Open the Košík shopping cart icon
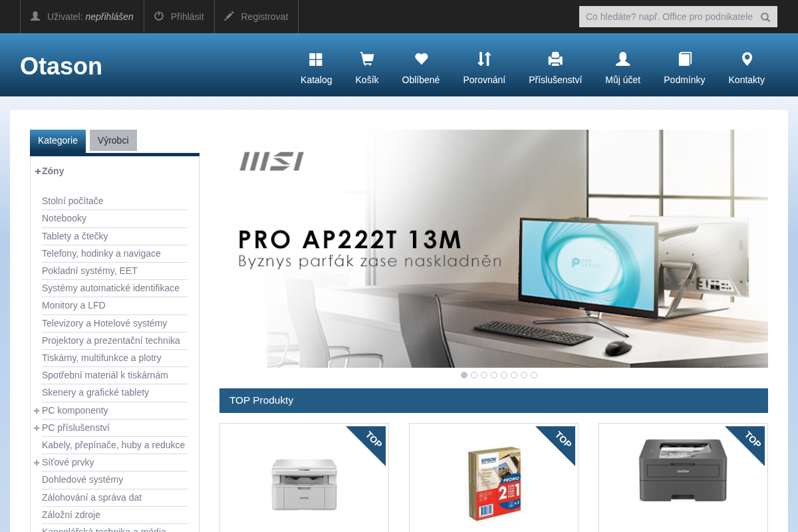The height and width of the screenshot is (532, 798). (366, 59)
